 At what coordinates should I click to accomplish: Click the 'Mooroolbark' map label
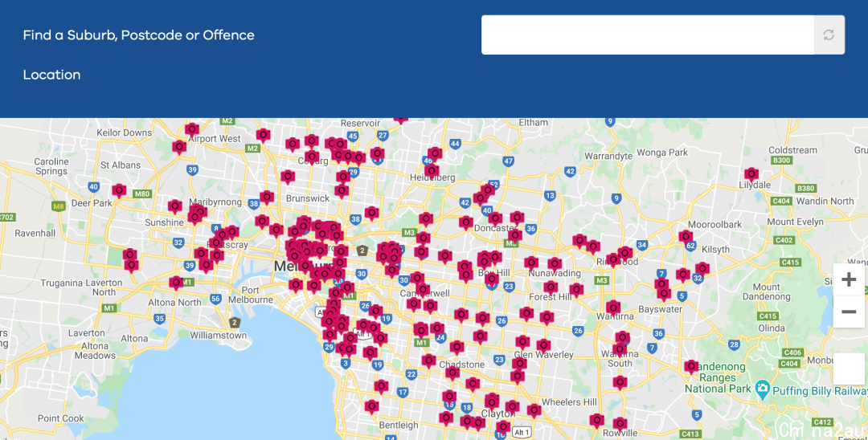(714, 225)
